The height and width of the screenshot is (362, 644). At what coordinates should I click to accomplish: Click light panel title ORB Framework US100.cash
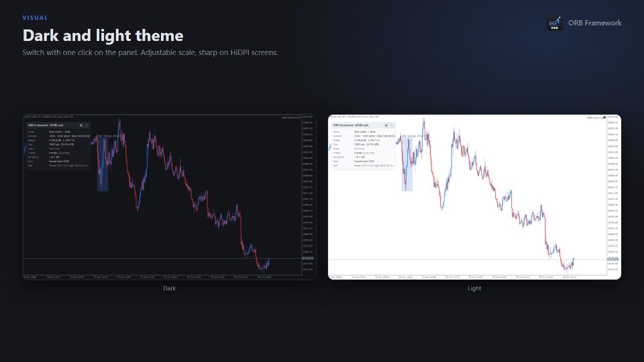351,125
